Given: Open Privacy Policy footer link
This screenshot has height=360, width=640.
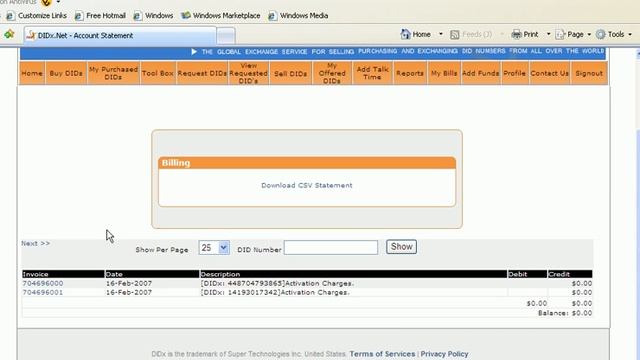Looking at the screenshot, I should [x=444, y=354].
